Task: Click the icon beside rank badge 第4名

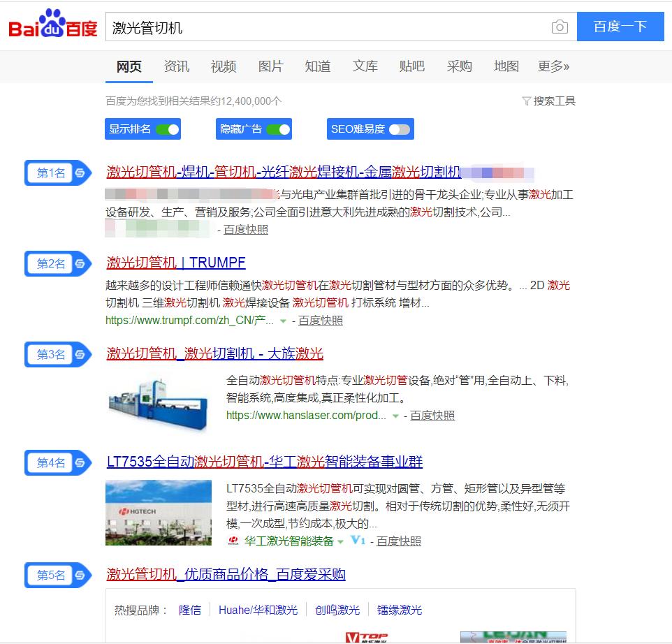Action: [x=80, y=463]
